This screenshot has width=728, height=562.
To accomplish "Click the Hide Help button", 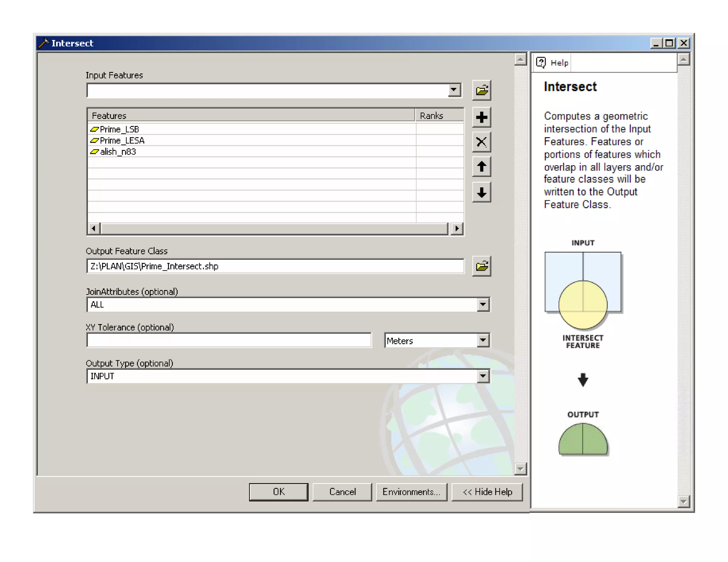I will 487,492.
